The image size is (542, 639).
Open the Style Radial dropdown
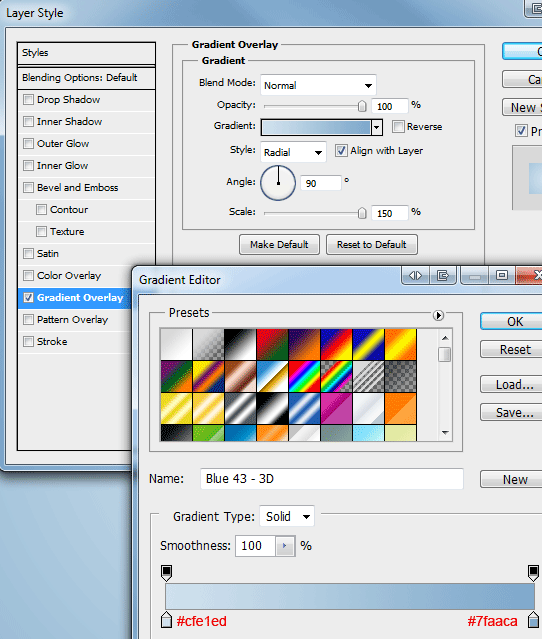point(293,152)
